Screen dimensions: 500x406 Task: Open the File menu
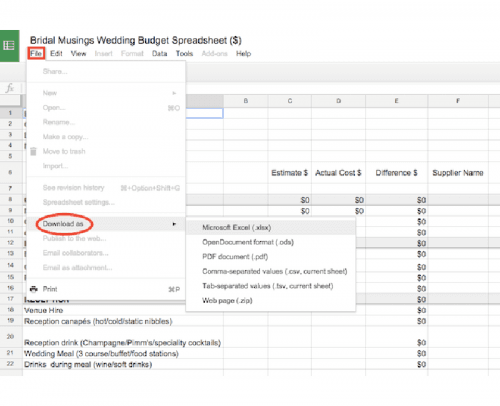[x=36, y=54]
